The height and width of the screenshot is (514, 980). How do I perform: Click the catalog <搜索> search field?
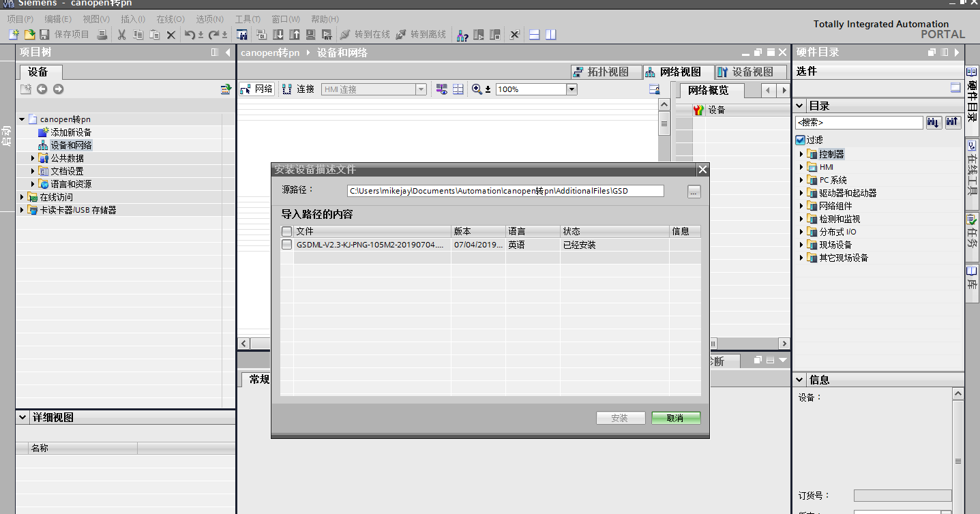point(859,123)
